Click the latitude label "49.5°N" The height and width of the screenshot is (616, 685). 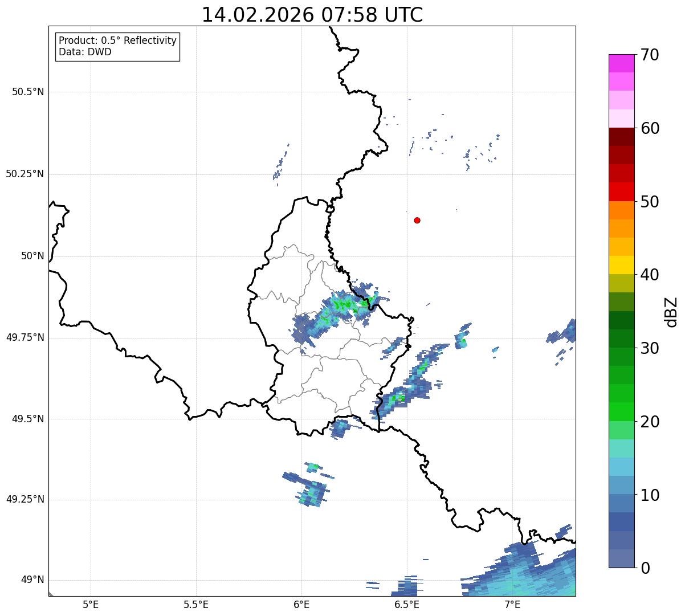click(28, 419)
